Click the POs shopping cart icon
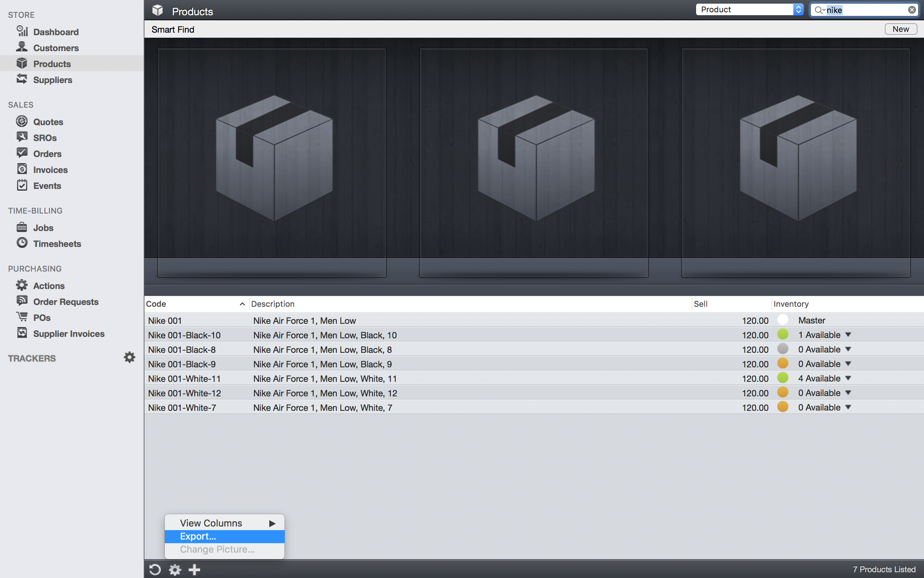Screen dimensions: 924x578 22,317
